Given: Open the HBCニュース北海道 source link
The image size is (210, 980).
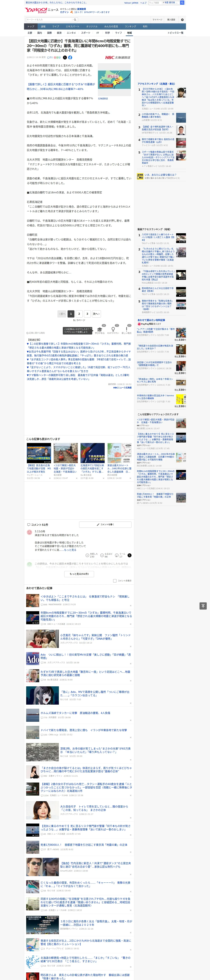Looking at the screenshot, I should [x=122, y=388].
